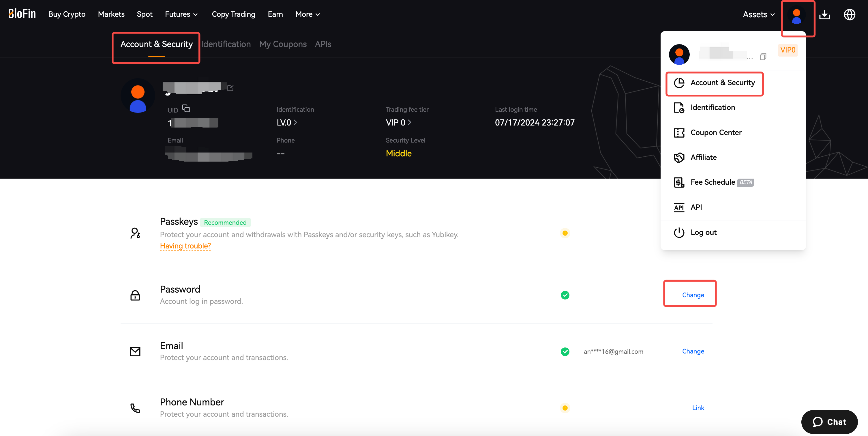Click the VIP0 badge in dropdown
The image size is (868, 436).
point(788,50)
